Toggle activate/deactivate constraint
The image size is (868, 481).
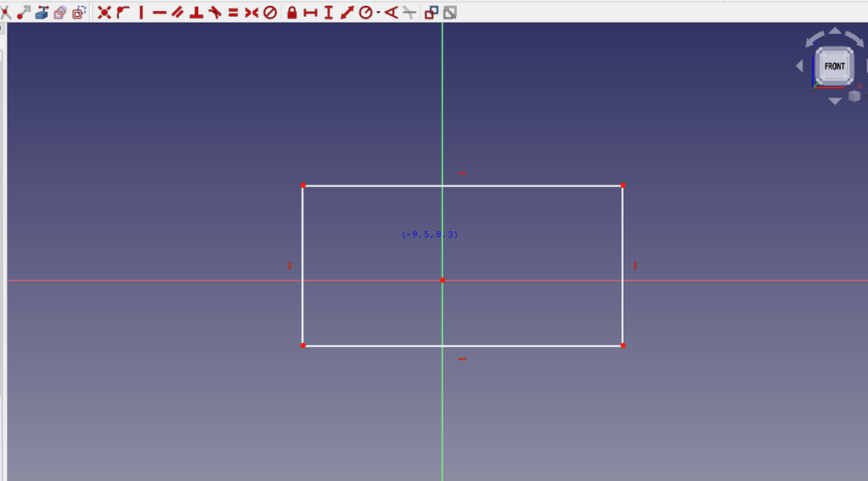tap(450, 12)
